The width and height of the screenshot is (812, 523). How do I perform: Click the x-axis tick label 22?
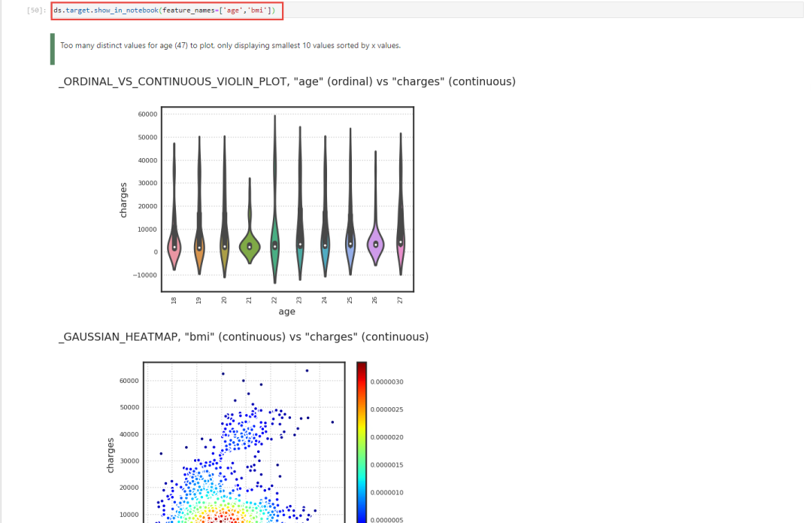tap(274, 300)
